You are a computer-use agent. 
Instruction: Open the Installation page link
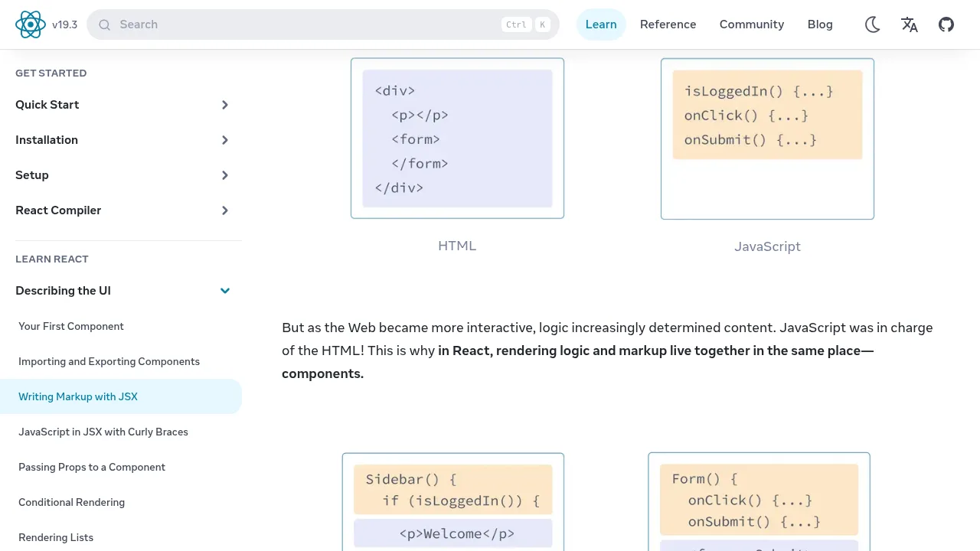pyautogui.click(x=47, y=140)
